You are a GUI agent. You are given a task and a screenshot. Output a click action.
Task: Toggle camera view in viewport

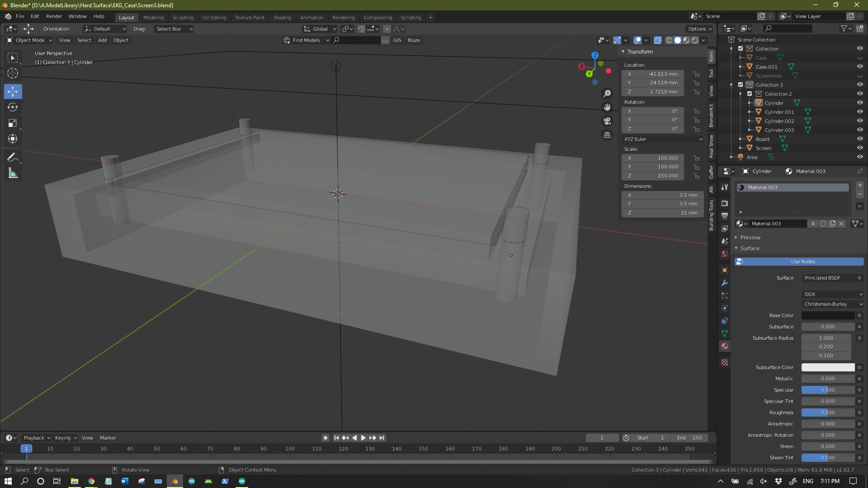607,121
